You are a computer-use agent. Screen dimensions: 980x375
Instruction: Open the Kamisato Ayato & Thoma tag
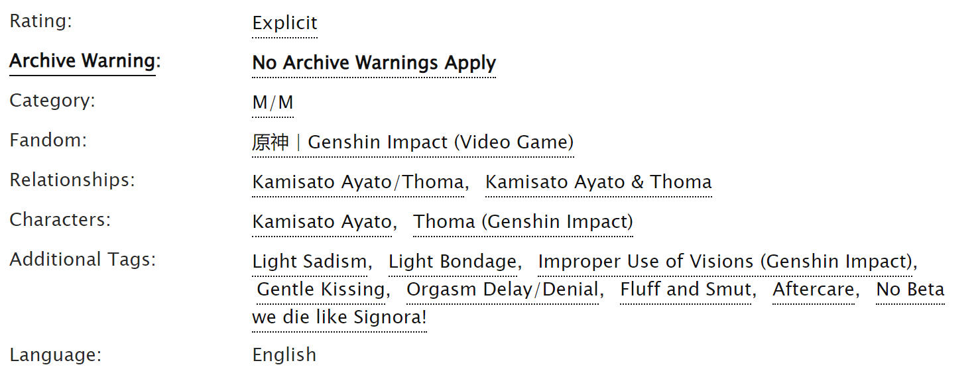pyautogui.click(x=598, y=182)
